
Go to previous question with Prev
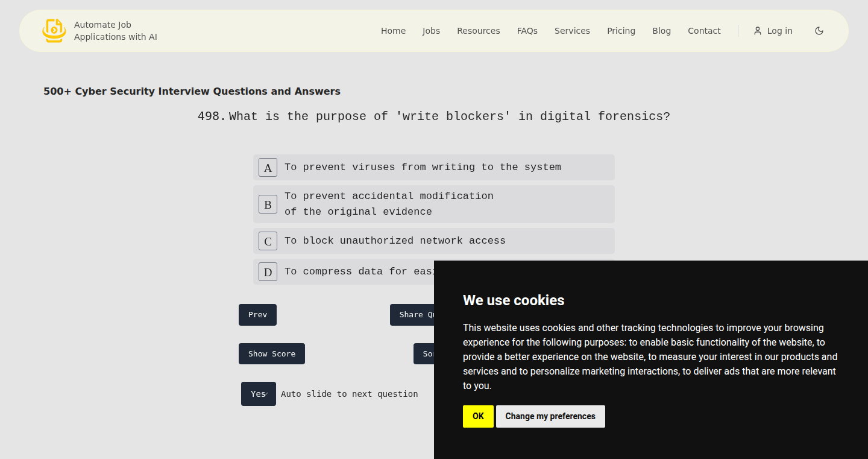coord(257,315)
